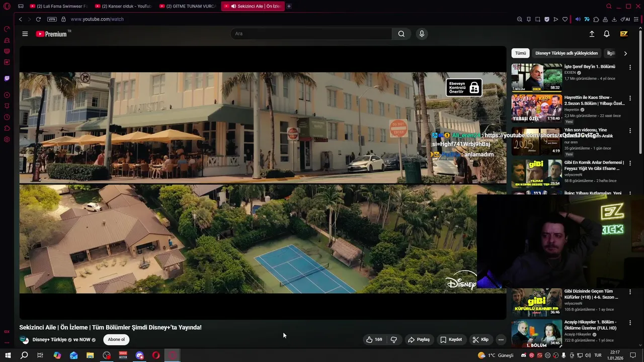Open Gibi Küfürlü Sahneler thumbnail

(537, 302)
